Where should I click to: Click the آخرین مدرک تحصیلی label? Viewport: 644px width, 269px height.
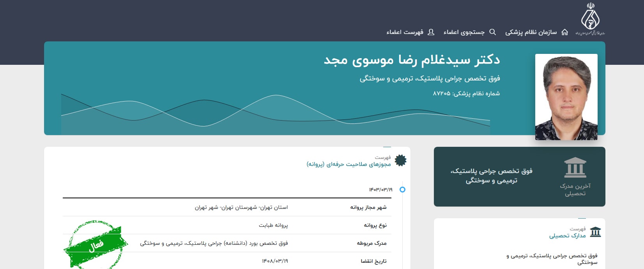point(575,190)
